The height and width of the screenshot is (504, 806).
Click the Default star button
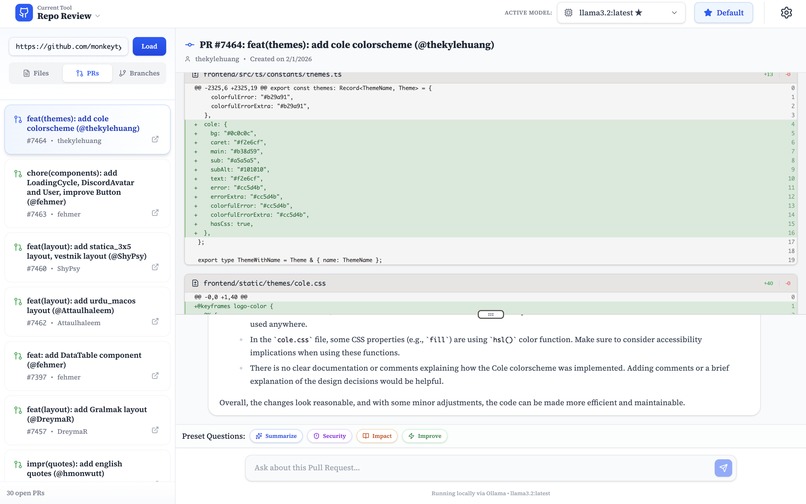tap(723, 13)
